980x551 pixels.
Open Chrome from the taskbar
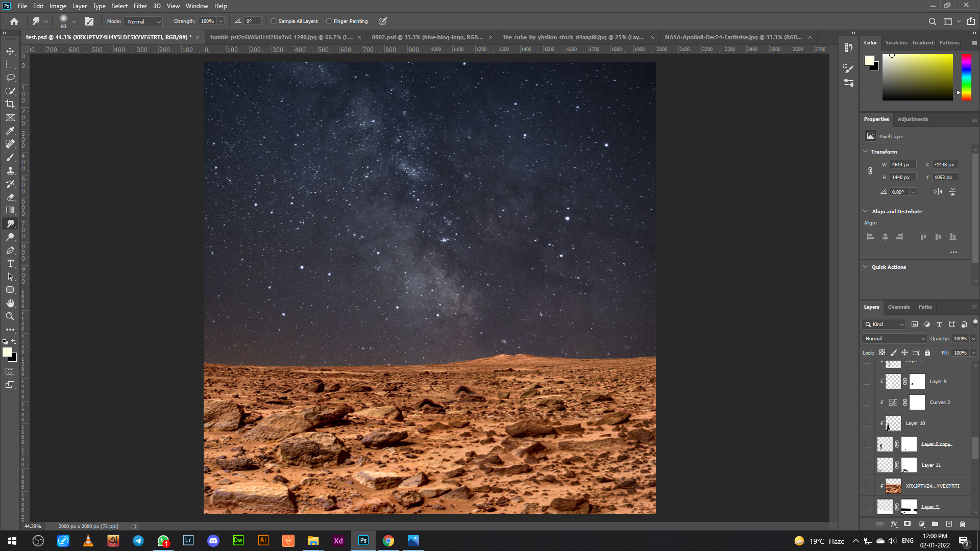point(388,541)
